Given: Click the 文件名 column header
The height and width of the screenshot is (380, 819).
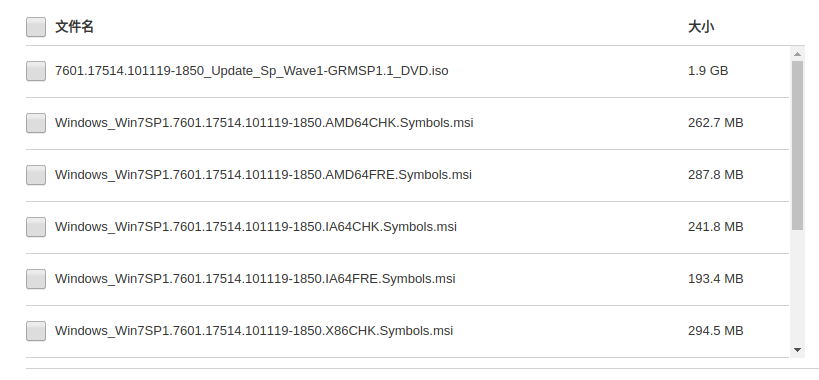Looking at the screenshot, I should coord(74,27).
